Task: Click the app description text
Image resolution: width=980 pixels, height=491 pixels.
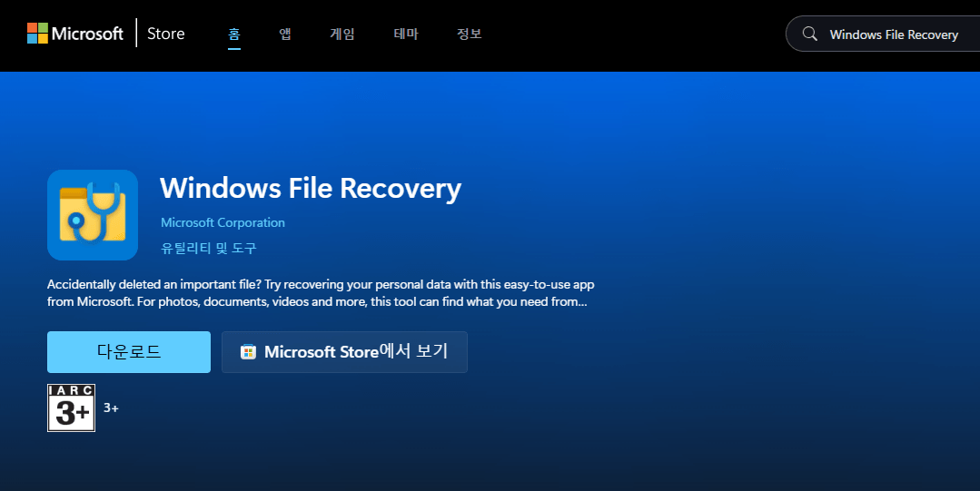Action: (x=321, y=293)
